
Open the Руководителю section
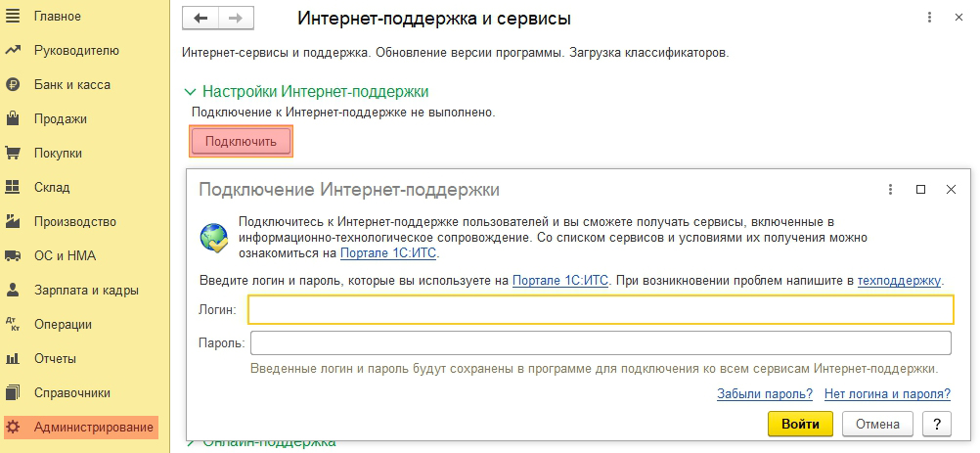pos(76,51)
